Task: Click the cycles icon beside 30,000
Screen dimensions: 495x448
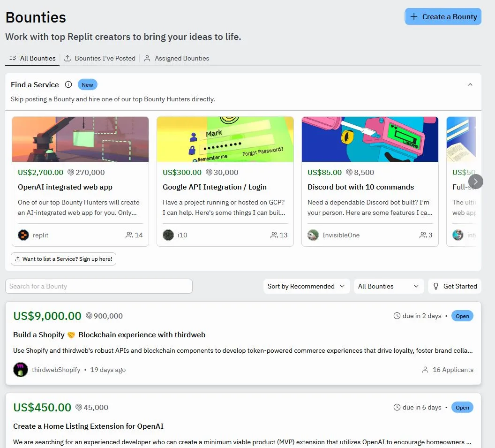Action: point(209,172)
